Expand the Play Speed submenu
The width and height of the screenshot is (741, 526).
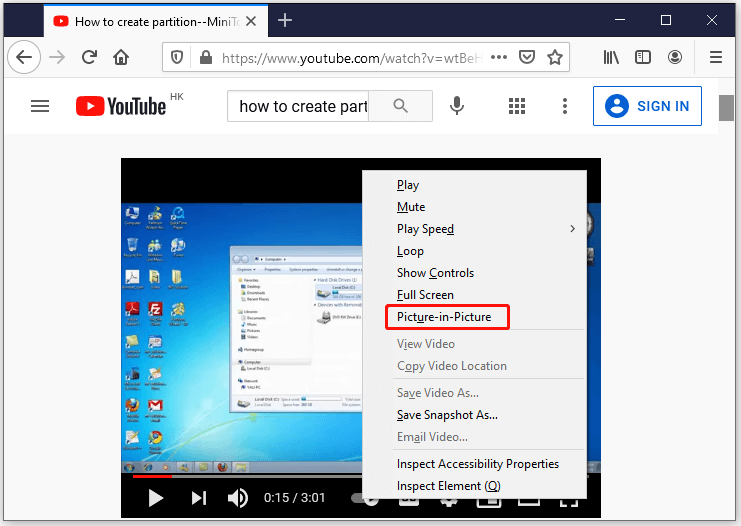tap(485, 229)
